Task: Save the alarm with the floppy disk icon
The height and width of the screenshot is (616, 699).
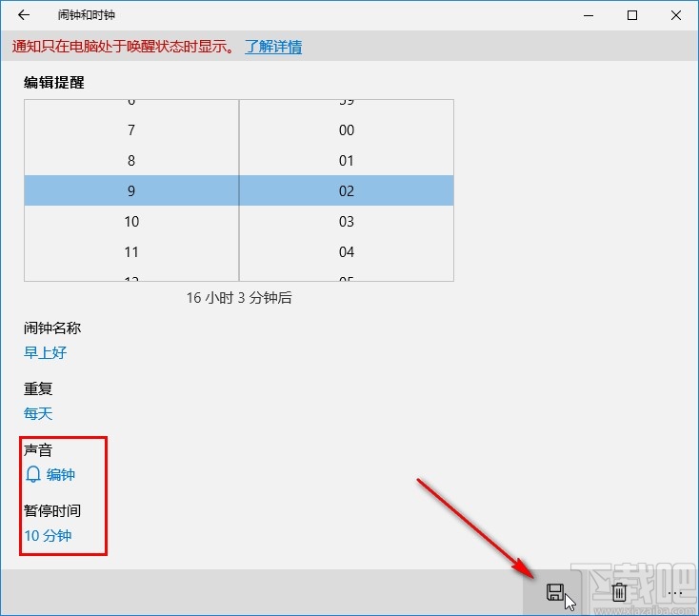Action: pos(554,592)
